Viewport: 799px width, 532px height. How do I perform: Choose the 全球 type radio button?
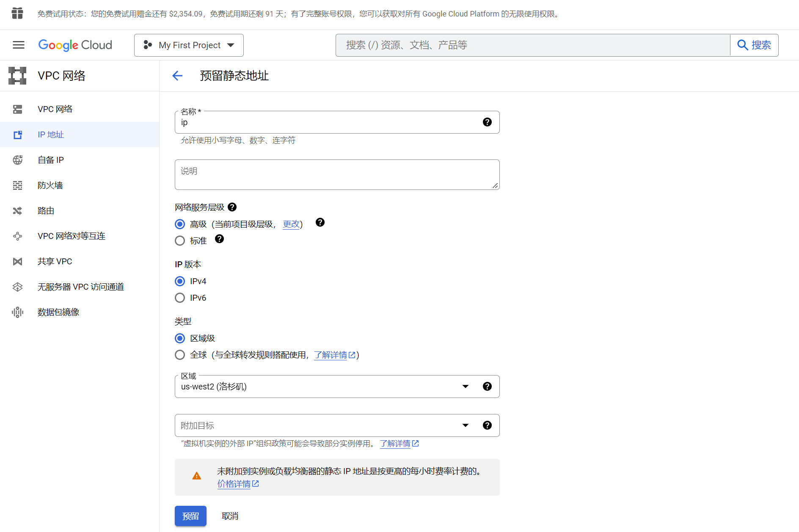click(180, 355)
